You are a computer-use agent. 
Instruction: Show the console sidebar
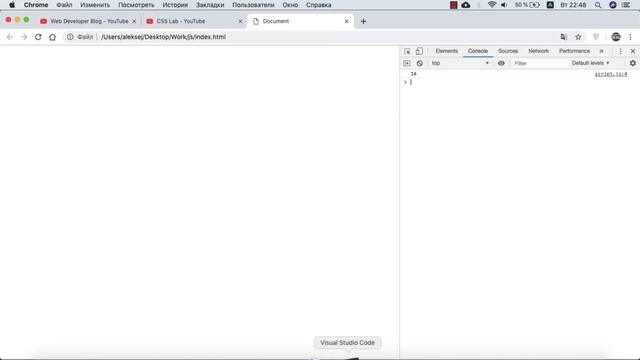pos(407,63)
